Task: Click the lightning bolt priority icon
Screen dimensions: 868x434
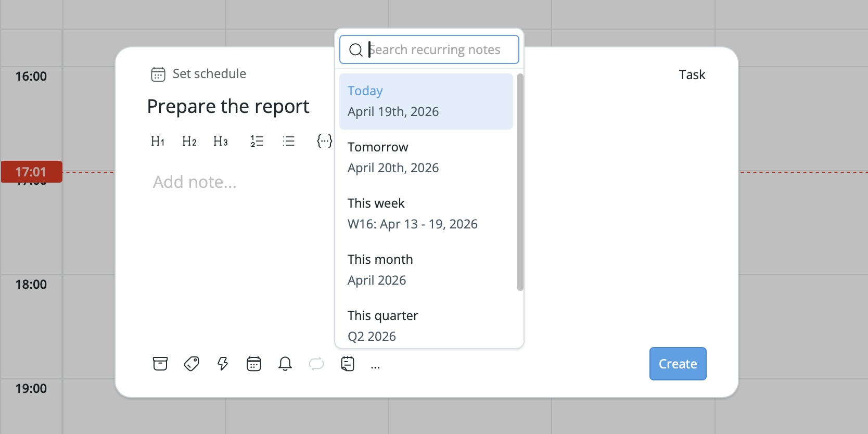Action: 223,364
